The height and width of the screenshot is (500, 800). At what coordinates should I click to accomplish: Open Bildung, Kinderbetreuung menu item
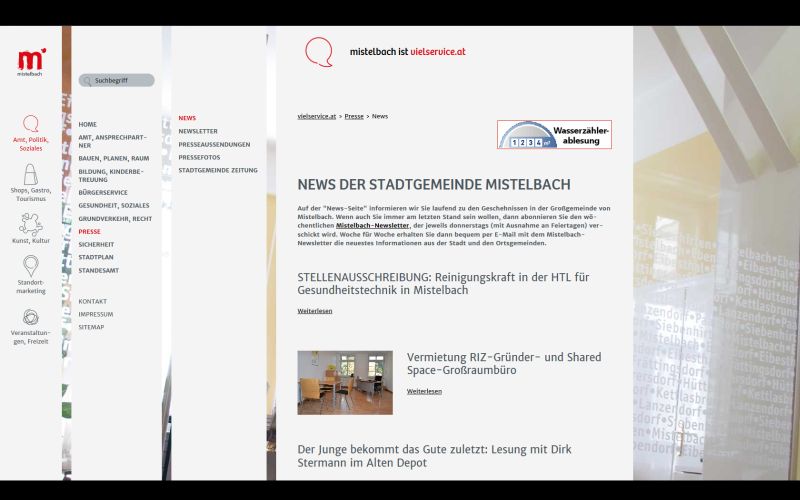pyautogui.click(x=111, y=176)
